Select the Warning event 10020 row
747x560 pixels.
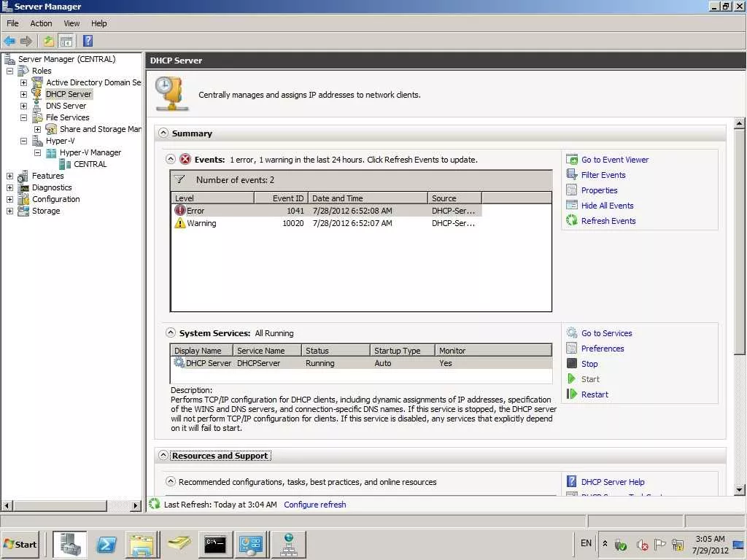click(x=326, y=223)
